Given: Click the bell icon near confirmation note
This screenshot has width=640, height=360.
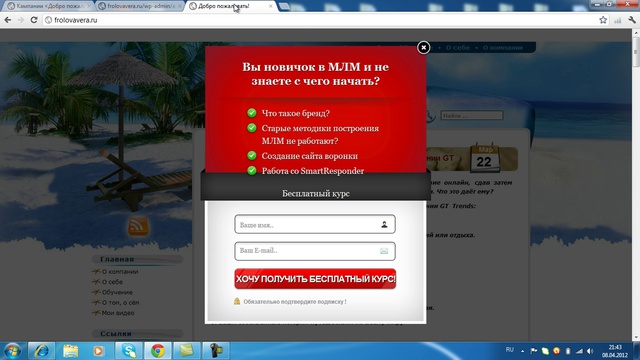Looking at the screenshot, I should [237, 301].
